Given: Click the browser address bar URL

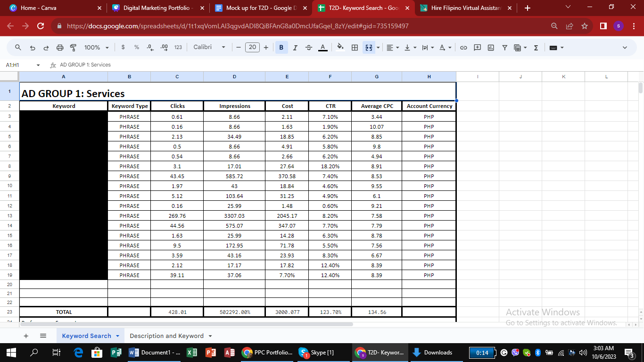Looking at the screenshot, I should (x=238, y=26).
